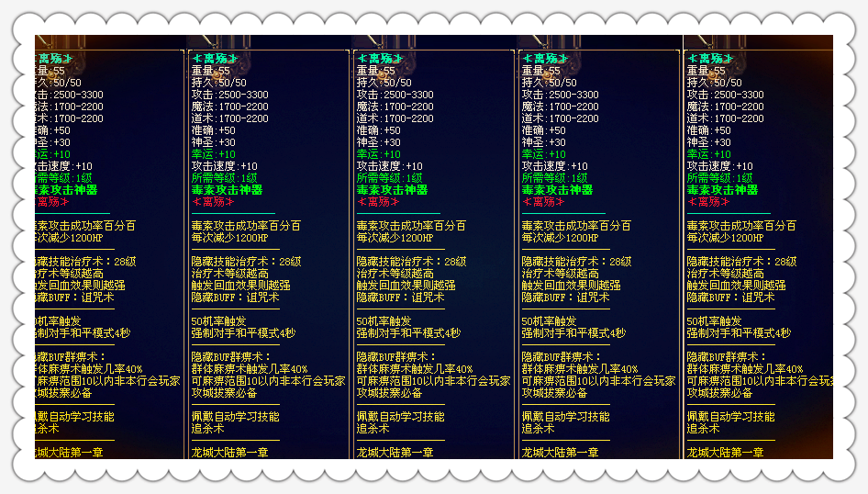
Task: Click the red 离殇 label in third tooltip
Action: (379, 202)
